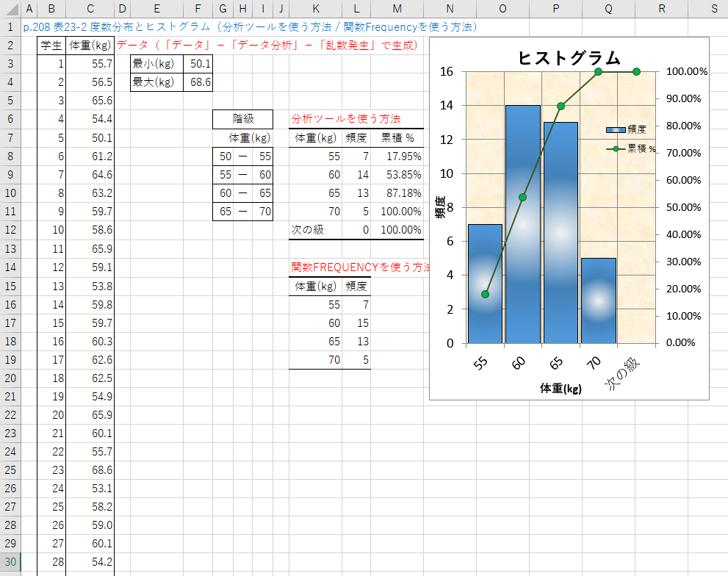
Task: Click the histogram bar for 55
Action: 485,284
